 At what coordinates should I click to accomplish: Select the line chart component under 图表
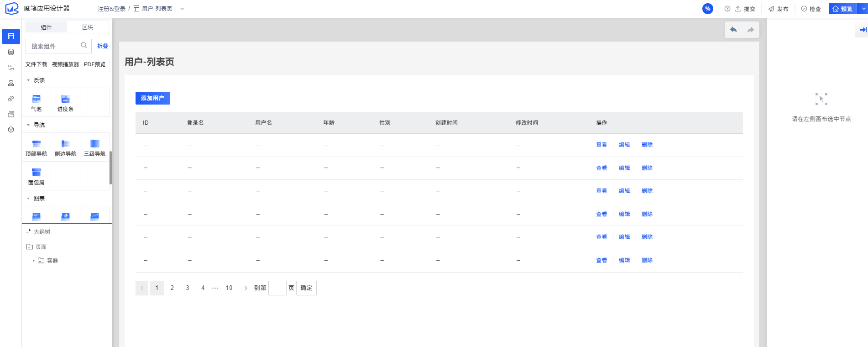94,216
